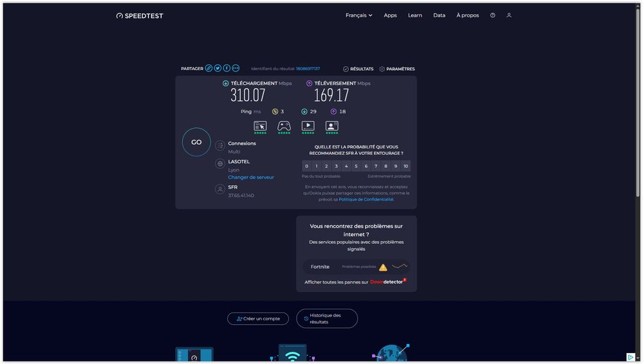
Task: Rate SFR recommendation as 9
Action: coord(396,166)
